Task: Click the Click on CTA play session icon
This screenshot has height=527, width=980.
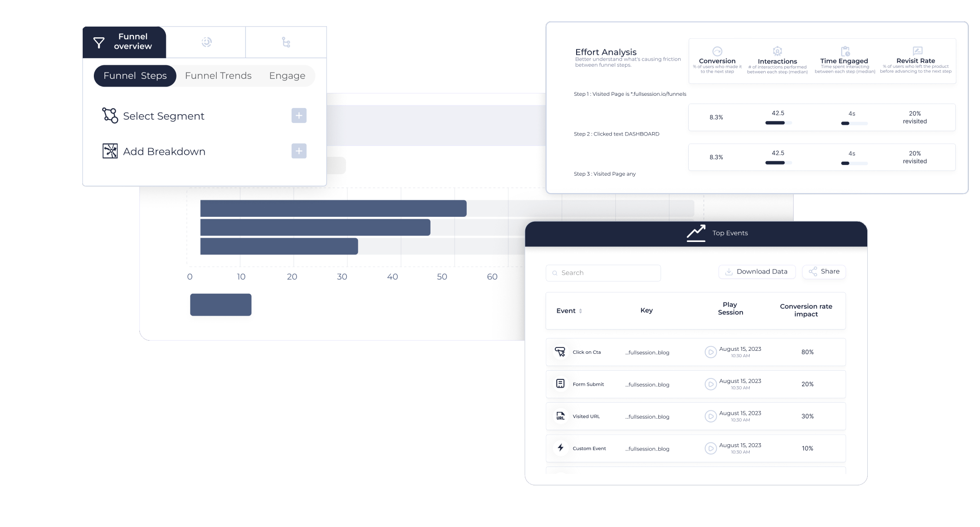Action: (710, 352)
